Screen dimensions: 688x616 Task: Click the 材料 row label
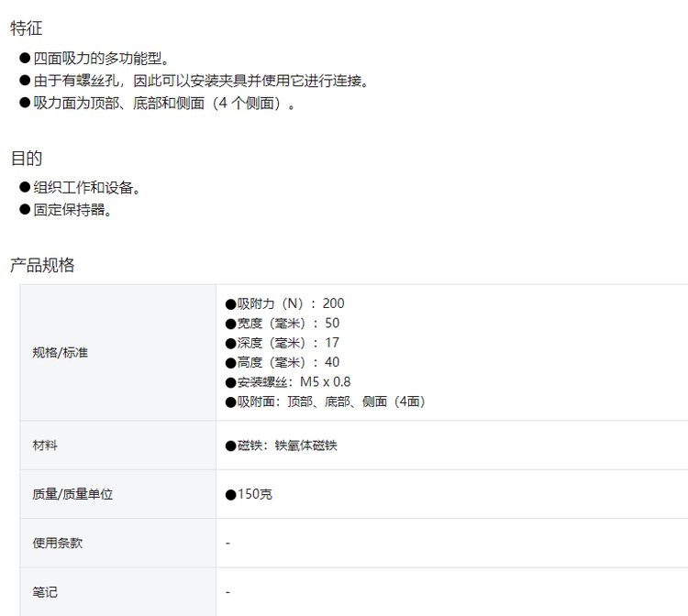[x=45, y=445]
